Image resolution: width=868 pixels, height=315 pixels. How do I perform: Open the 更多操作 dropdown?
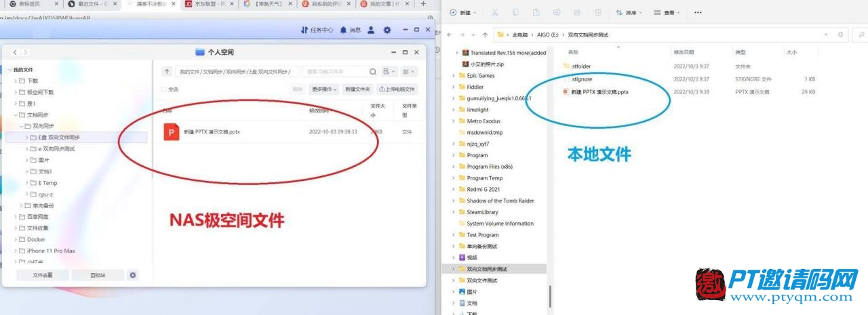click(324, 89)
